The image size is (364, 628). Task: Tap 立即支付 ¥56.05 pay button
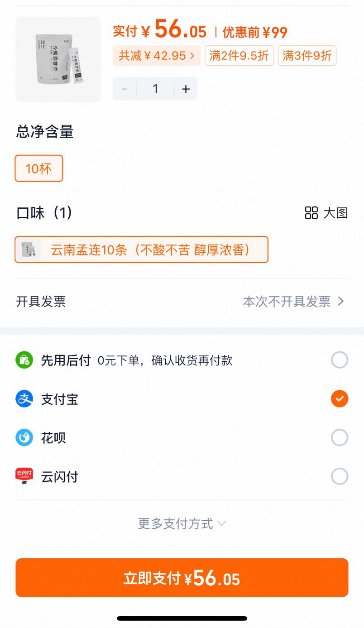coord(182,578)
